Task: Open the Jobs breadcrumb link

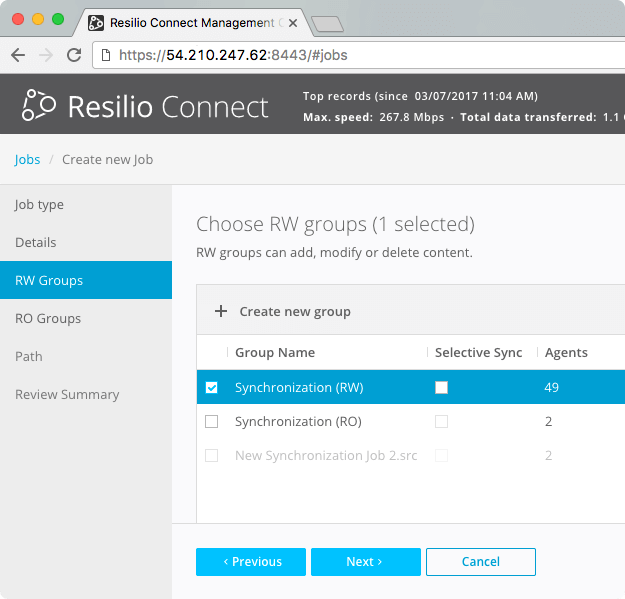Action: point(27,159)
